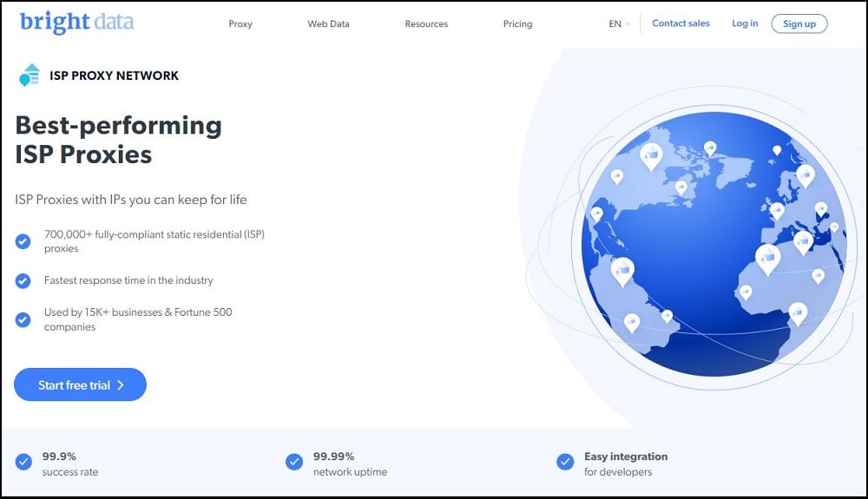Click the Sign up button
868x499 pixels.
(799, 23)
